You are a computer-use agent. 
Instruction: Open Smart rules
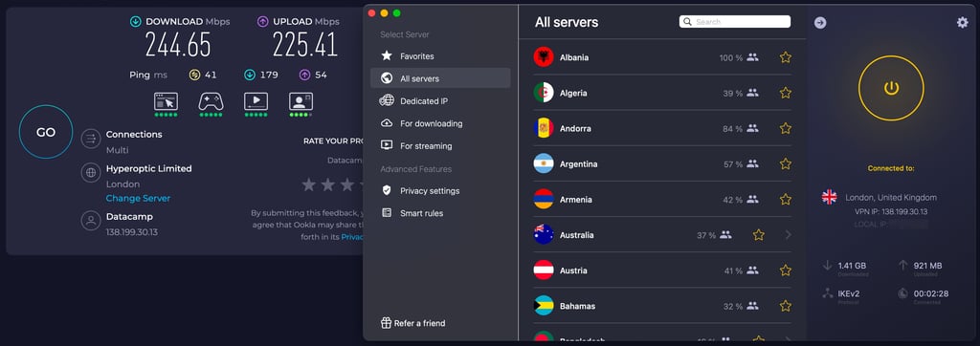(x=440, y=213)
